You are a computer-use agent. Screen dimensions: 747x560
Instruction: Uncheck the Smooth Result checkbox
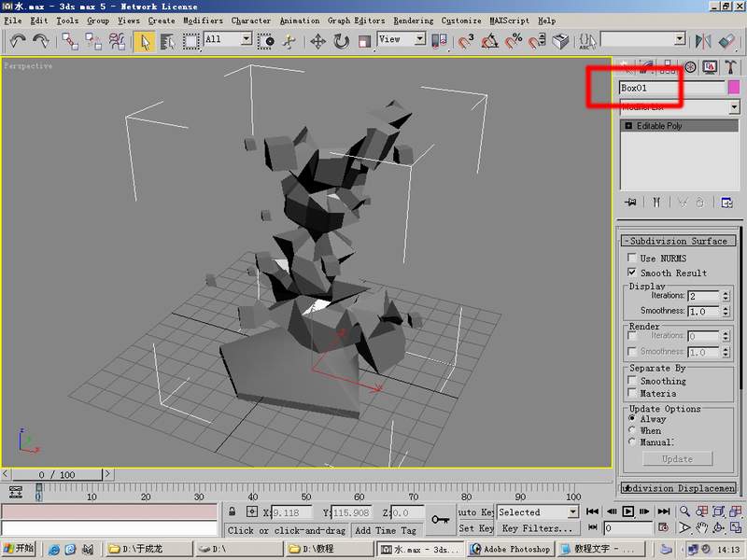pyautogui.click(x=632, y=273)
